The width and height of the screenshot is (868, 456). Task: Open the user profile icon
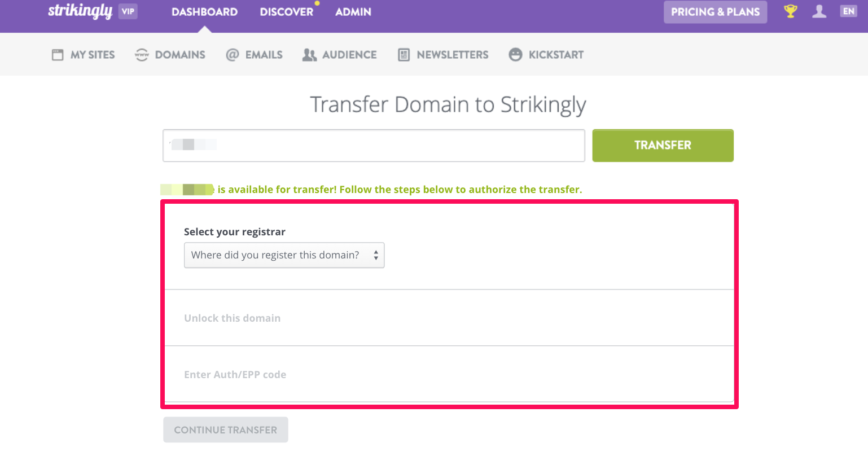[819, 11]
